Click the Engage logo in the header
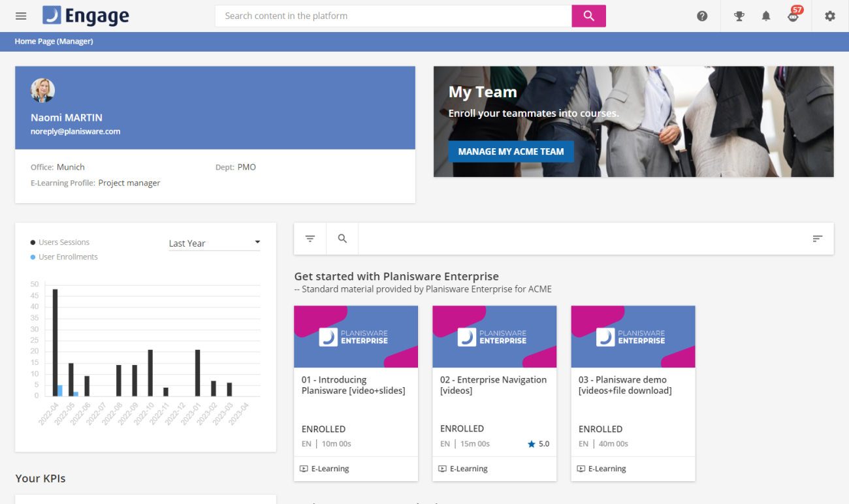The image size is (849, 504). [85, 15]
